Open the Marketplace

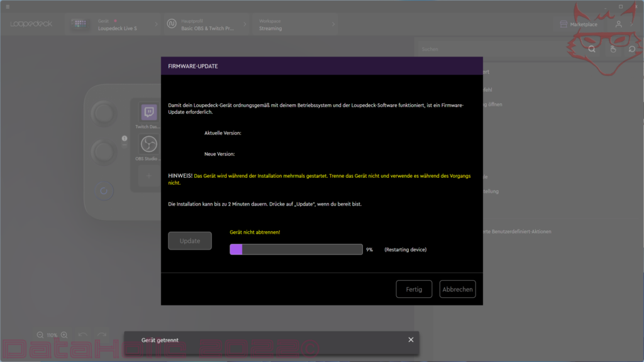579,25
